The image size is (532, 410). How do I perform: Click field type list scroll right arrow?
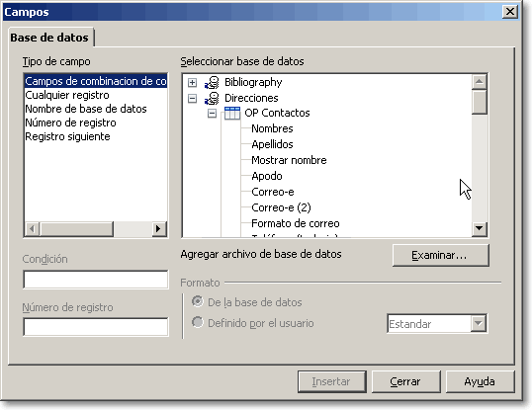point(158,229)
